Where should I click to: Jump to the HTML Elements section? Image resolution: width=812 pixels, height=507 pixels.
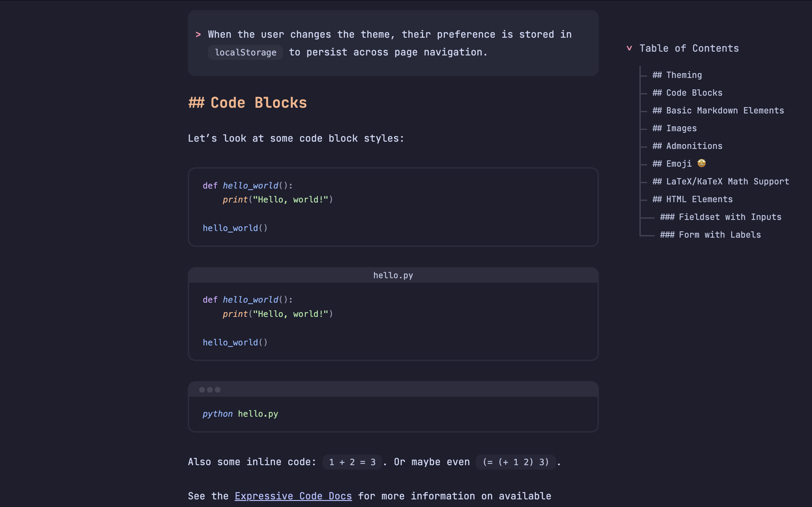(x=692, y=200)
